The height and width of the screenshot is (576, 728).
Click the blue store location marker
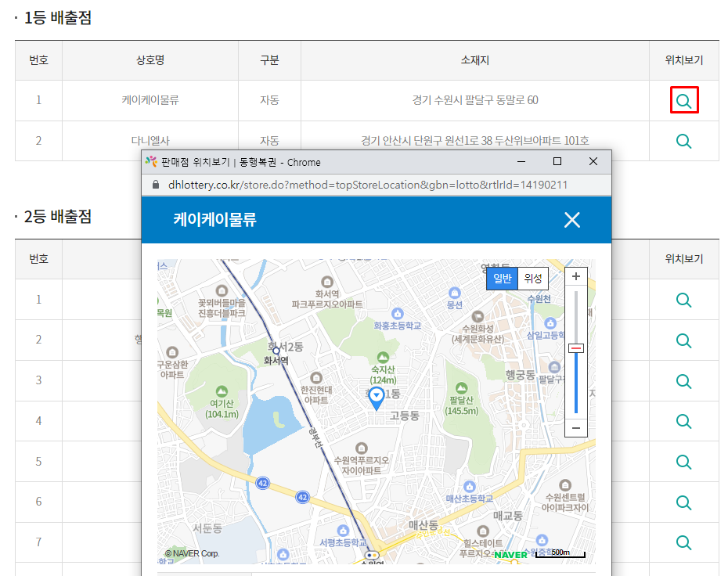377,398
